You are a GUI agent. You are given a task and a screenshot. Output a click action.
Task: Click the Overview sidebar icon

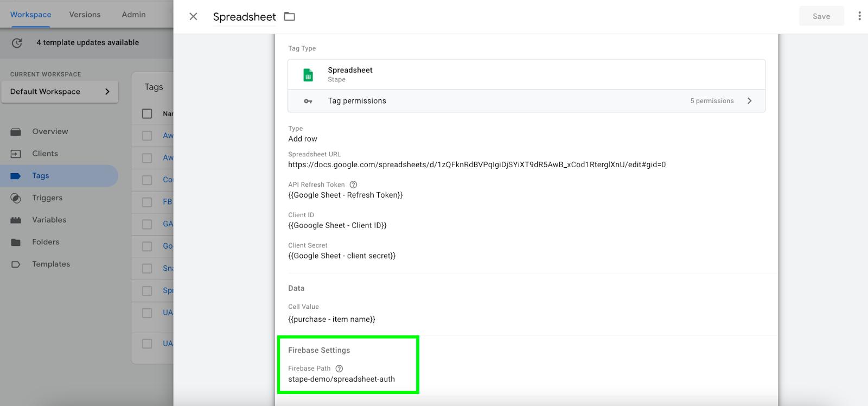[x=16, y=131]
